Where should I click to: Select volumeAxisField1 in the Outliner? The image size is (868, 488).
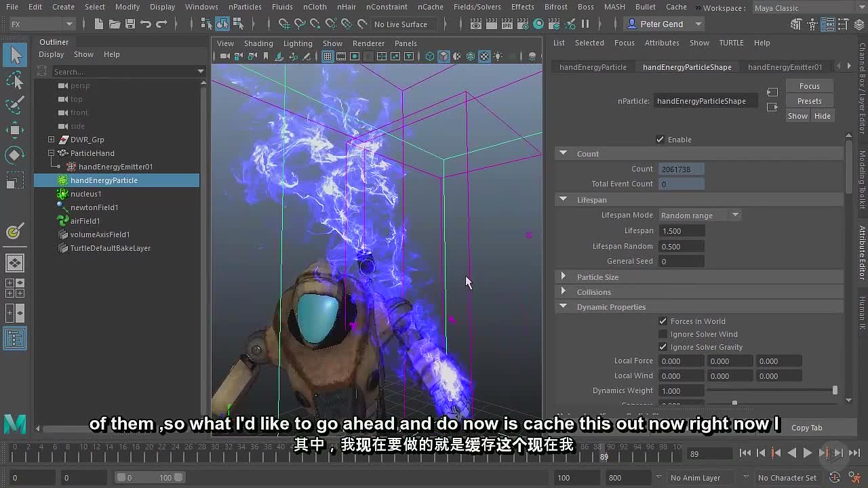click(100, 235)
